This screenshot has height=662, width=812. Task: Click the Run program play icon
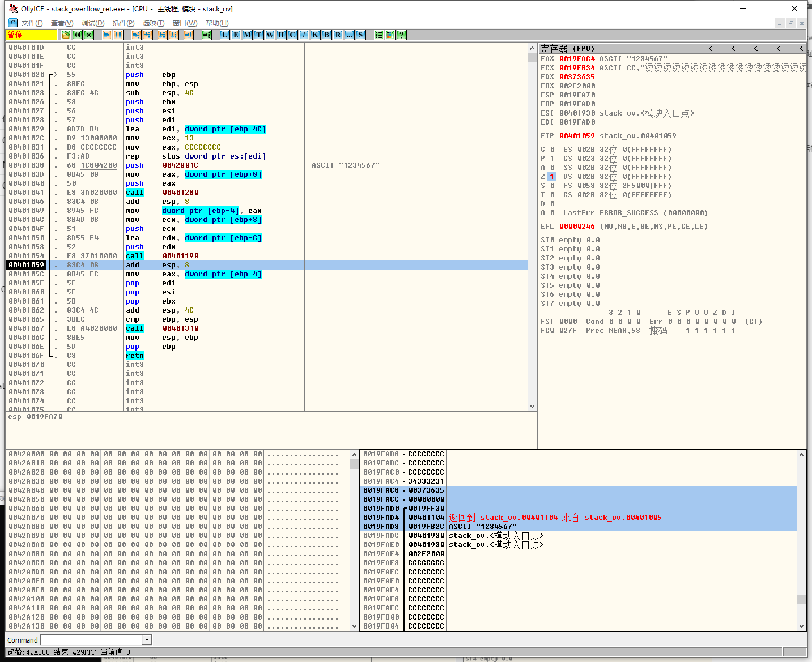[x=107, y=35]
